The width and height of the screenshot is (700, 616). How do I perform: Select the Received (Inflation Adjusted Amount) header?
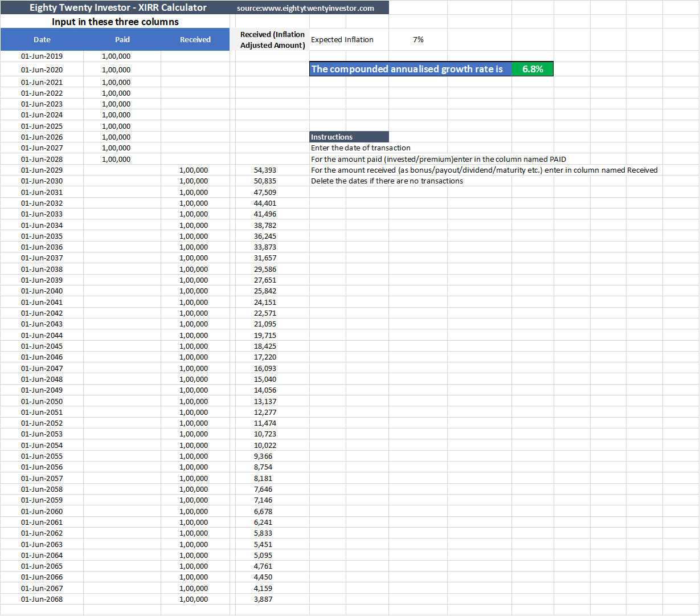(272, 40)
